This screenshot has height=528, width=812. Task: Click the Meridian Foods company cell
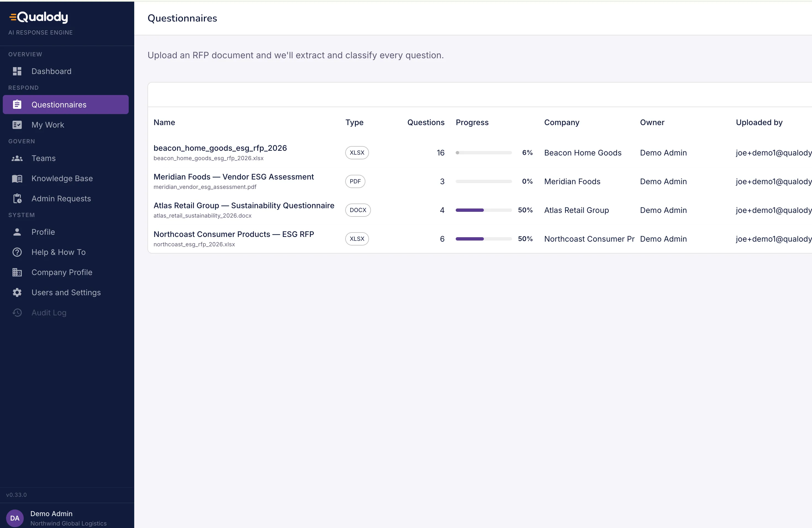pyautogui.click(x=572, y=181)
